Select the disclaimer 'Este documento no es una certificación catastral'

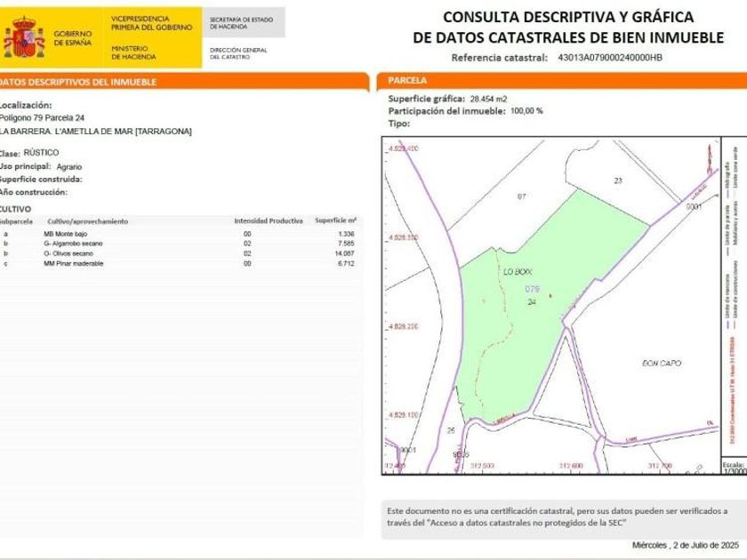click(x=479, y=511)
